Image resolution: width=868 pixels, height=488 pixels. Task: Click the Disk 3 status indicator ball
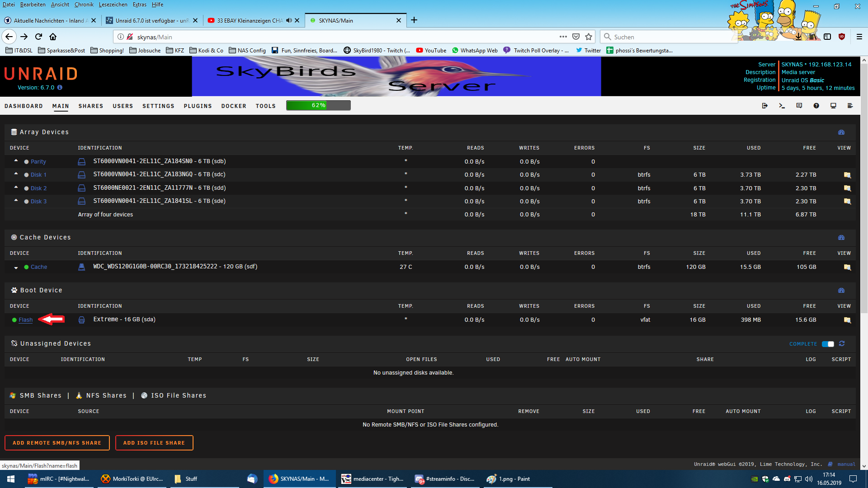[26, 202]
